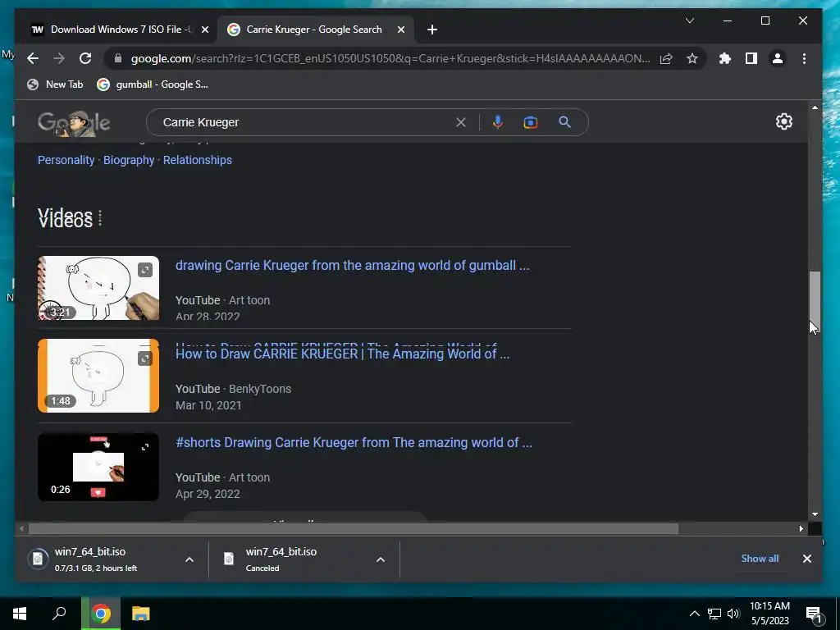Viewport: 840px width, 630px height.
Task: Open tab search dropdown arrow
Action: (x=690, y=21)
